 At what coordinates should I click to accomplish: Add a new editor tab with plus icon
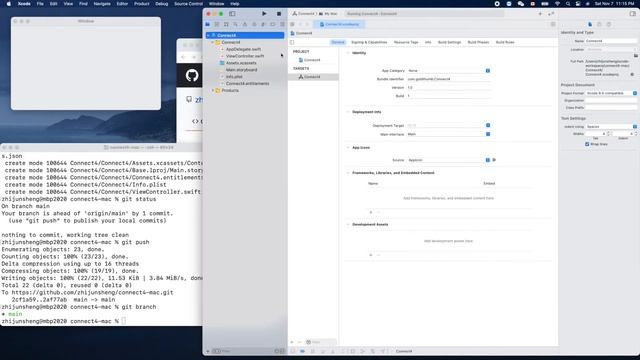540,13
